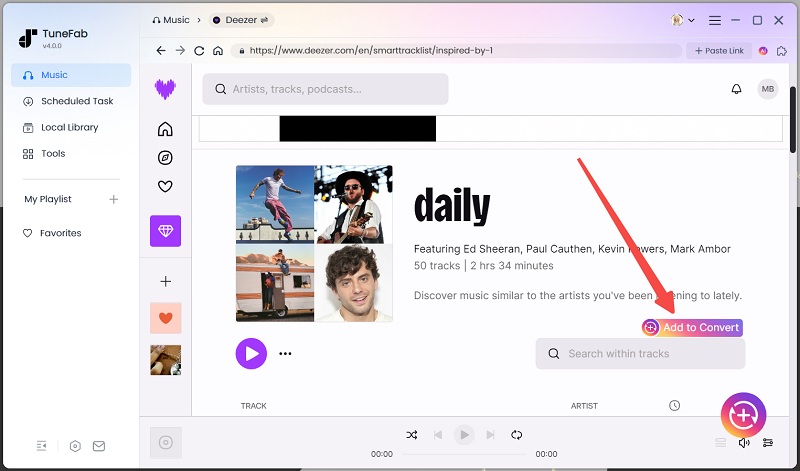The height and width of the screenshot is (471, 800).
Task: Open the mail feedback icon
Action: tap(99, 446)
